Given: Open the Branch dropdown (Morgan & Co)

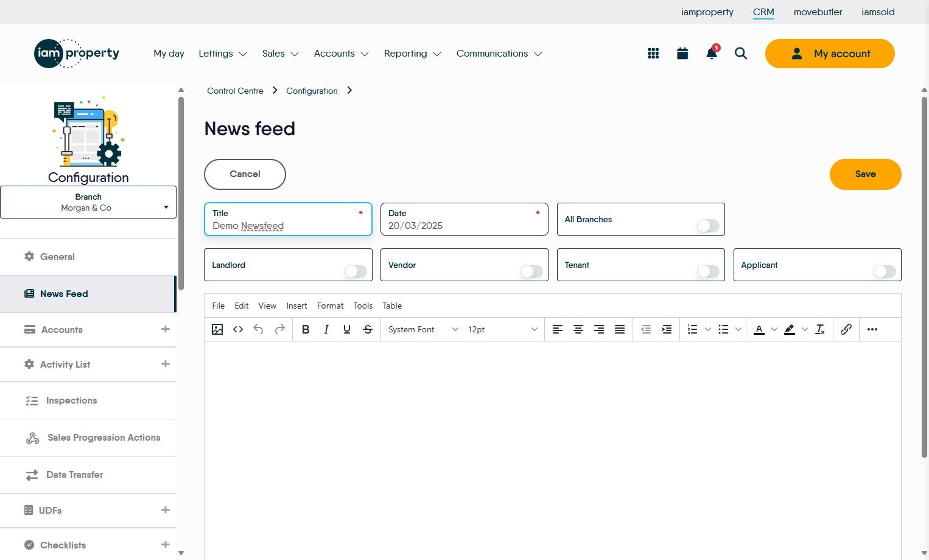Looking at the screenshot, I should coord(88,202).
